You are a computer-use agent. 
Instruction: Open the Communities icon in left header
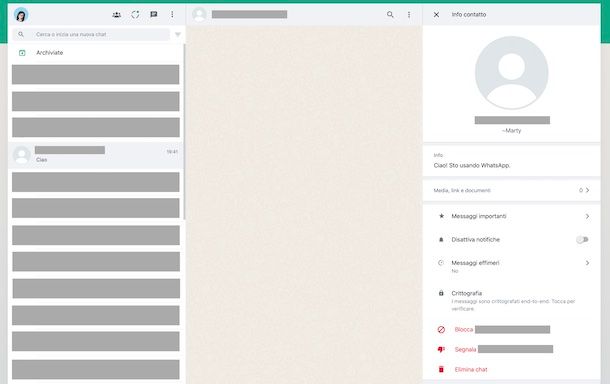[116, 15]
